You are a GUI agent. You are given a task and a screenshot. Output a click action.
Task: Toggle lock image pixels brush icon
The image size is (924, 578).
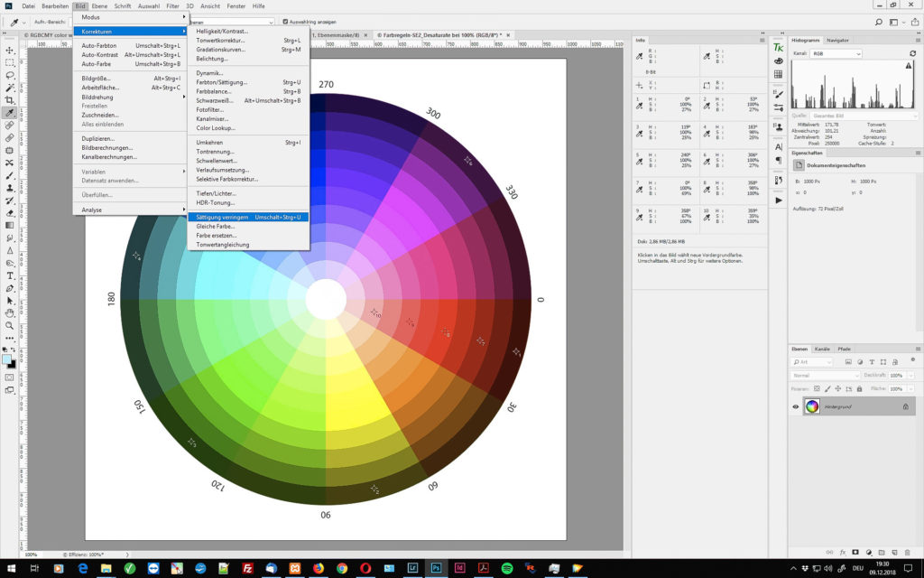click(x=827, y=388)
